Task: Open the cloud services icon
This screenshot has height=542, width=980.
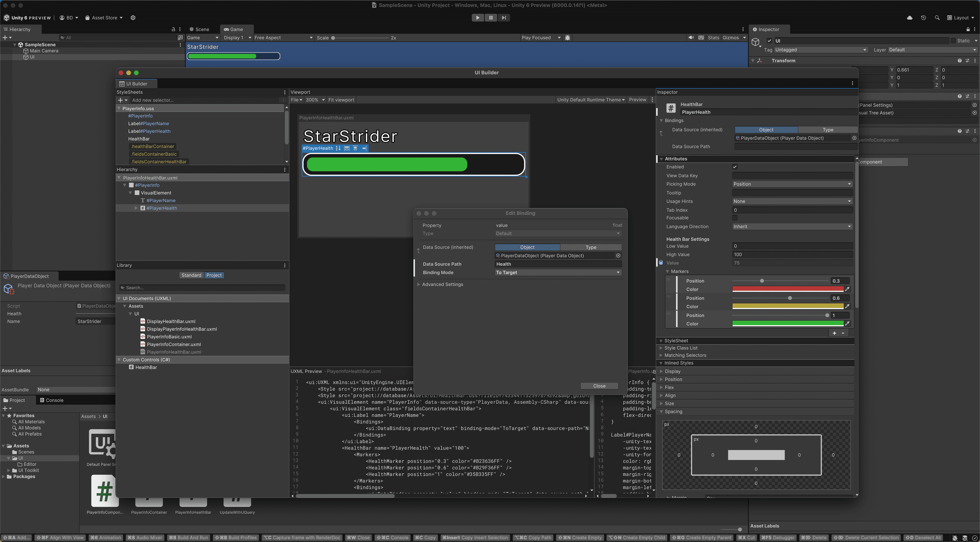Action: pyautogui.click(x=909, y=18)
